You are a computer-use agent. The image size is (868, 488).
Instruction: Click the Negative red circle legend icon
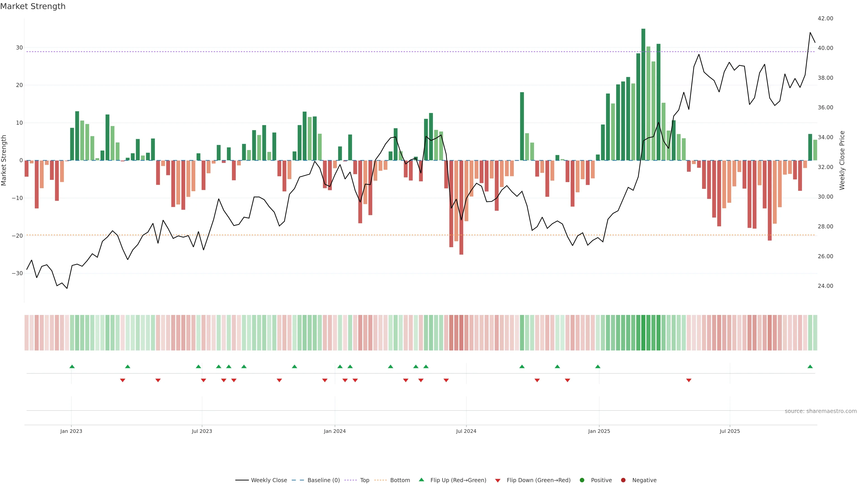point(623,480)
